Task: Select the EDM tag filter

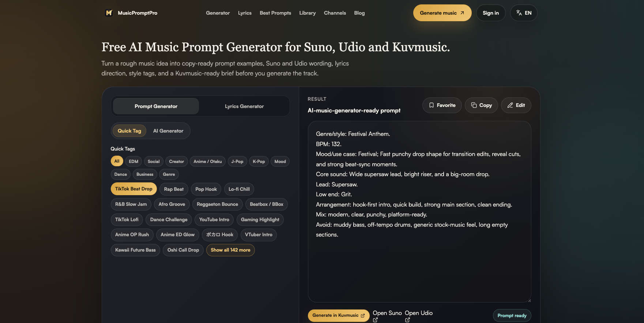Action: tap(133, 161)
